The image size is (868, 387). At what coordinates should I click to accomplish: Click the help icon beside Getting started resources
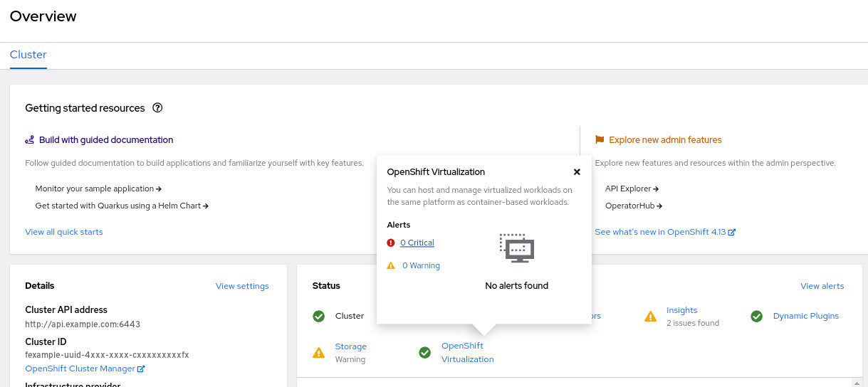(x=158, y=108)
